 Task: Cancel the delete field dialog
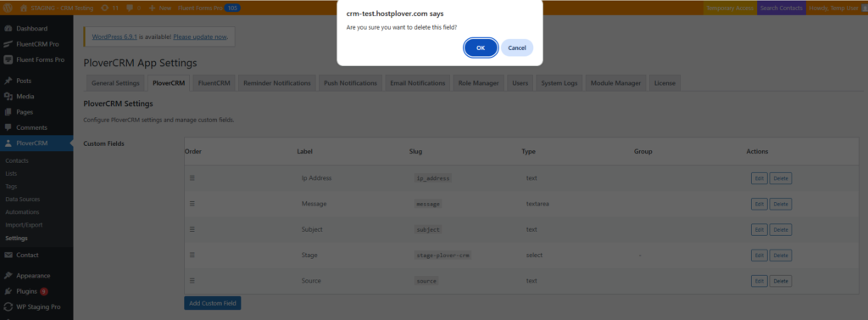coord(517,48)
